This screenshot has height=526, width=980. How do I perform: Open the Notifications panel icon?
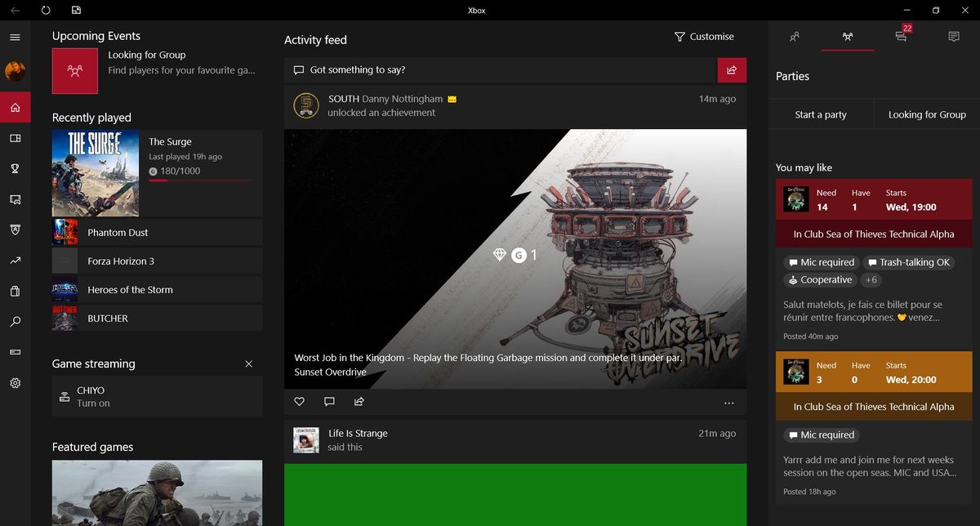(x=954, y=37)
